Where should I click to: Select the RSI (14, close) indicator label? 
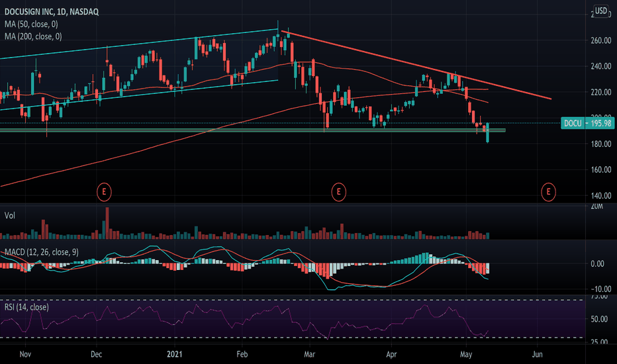tap(26, 307)
